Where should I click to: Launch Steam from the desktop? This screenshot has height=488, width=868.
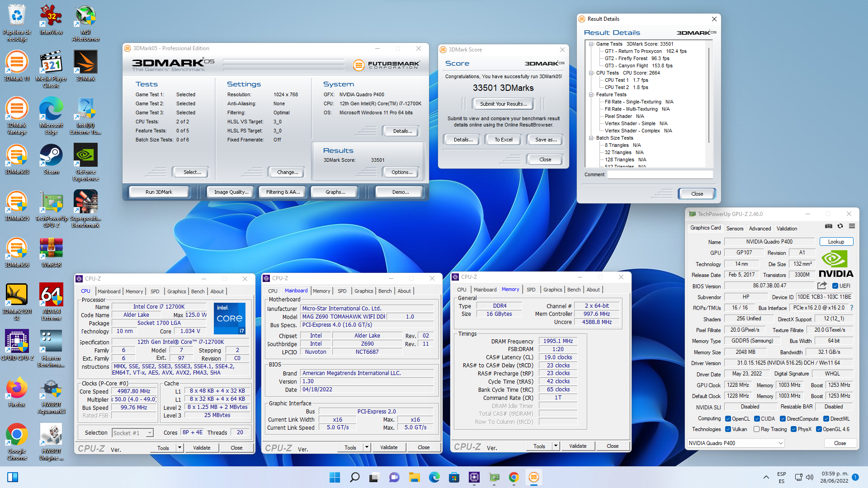(51, 159)
